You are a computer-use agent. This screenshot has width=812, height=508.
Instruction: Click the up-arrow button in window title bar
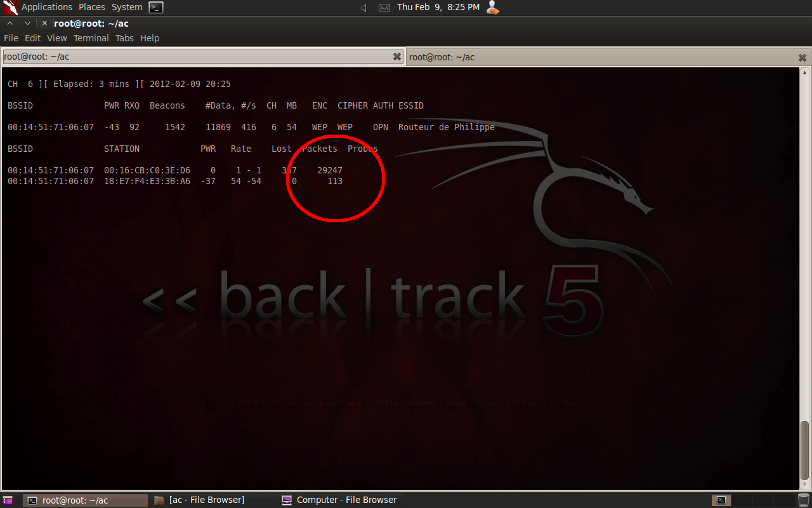(x=10, y=23)
